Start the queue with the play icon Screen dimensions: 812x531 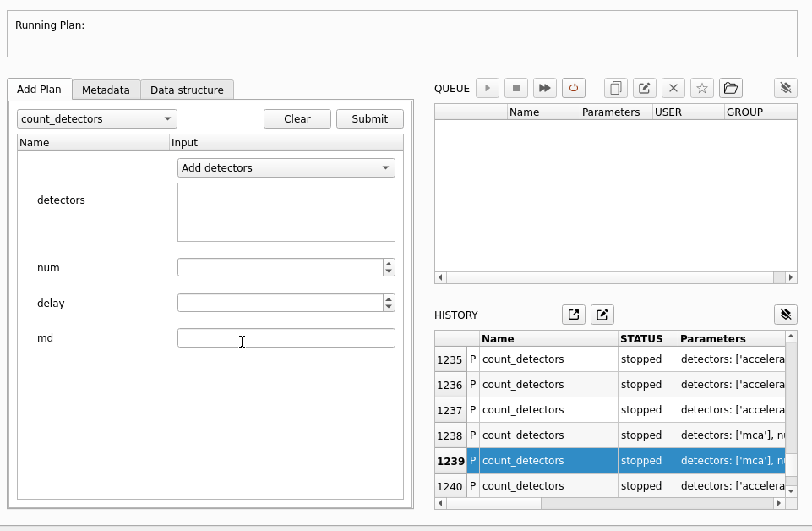pyautogui.click(x=488, y=88)
